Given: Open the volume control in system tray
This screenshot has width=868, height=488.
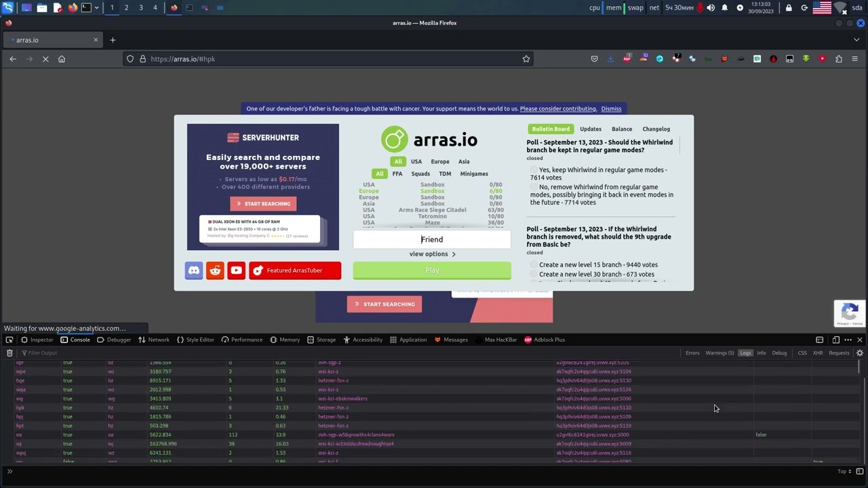Looking at the screenshot, I should coord(711,8).
